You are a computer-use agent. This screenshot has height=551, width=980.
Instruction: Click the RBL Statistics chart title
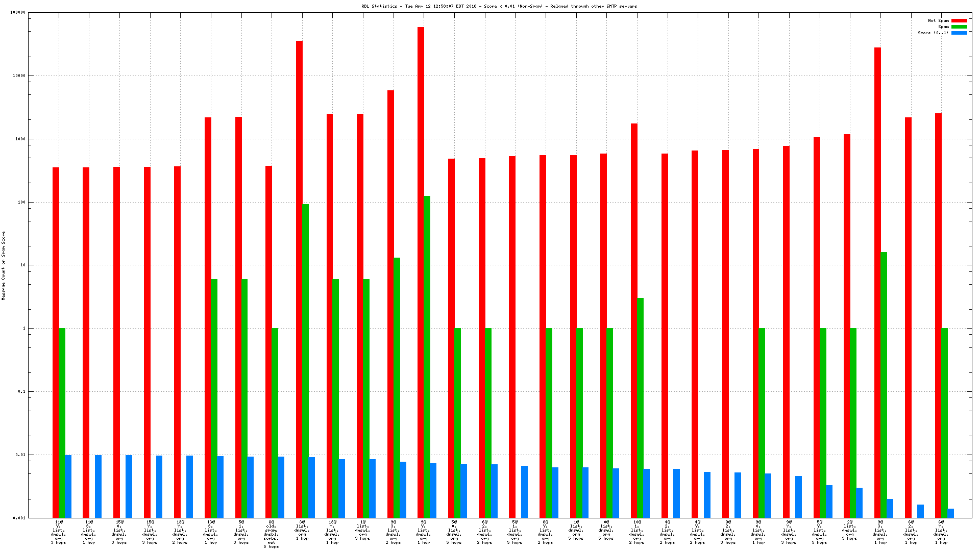(x=499, y=7)
